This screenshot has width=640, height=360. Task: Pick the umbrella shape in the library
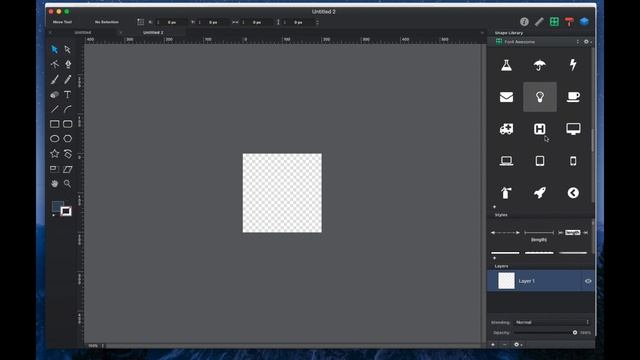point(540,65)
